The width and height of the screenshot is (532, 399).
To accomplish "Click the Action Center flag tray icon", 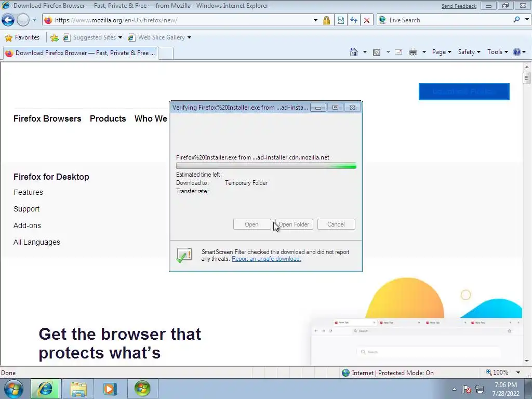I will click(x=467, y=389).
